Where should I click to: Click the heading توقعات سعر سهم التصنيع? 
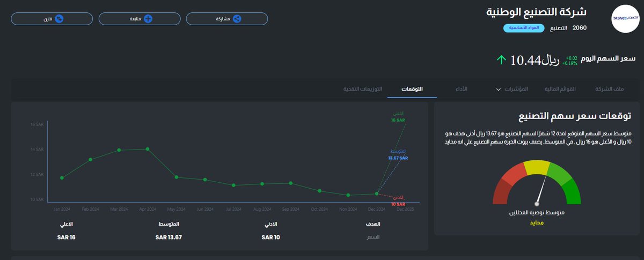[575, 116]
